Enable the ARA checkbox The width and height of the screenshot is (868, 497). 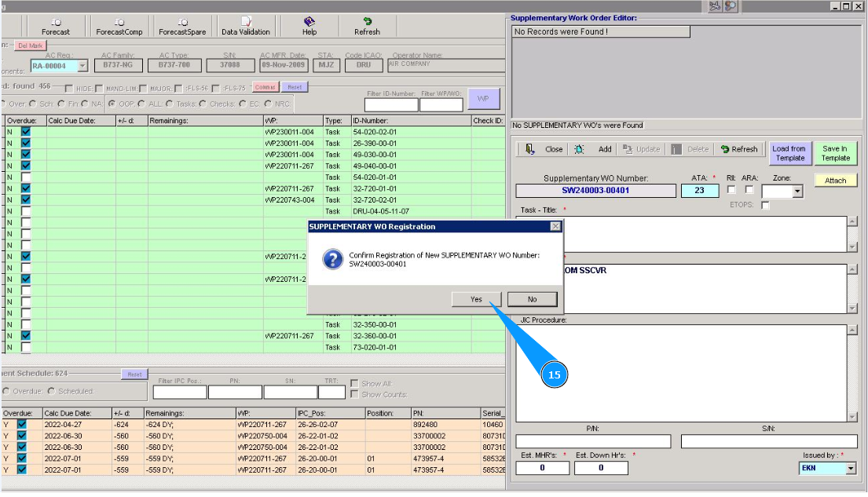click(749, 190)
